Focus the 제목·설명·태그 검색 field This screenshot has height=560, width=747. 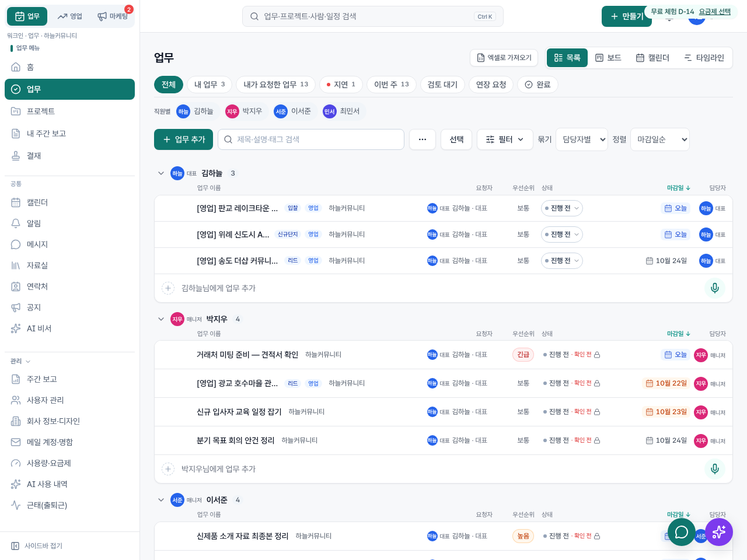click(311, 139)
